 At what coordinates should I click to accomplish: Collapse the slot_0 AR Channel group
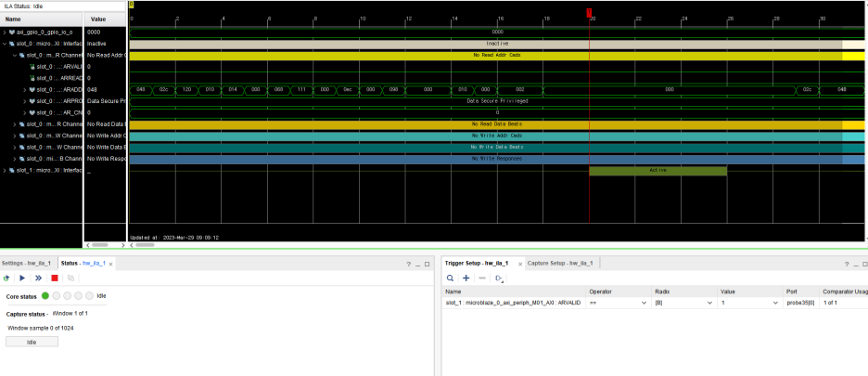coord(15,56)
